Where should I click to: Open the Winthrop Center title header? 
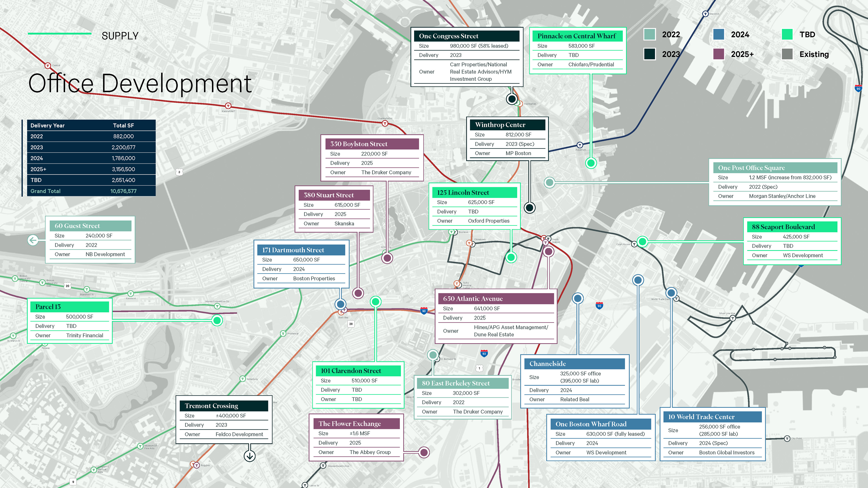[507, 125]
